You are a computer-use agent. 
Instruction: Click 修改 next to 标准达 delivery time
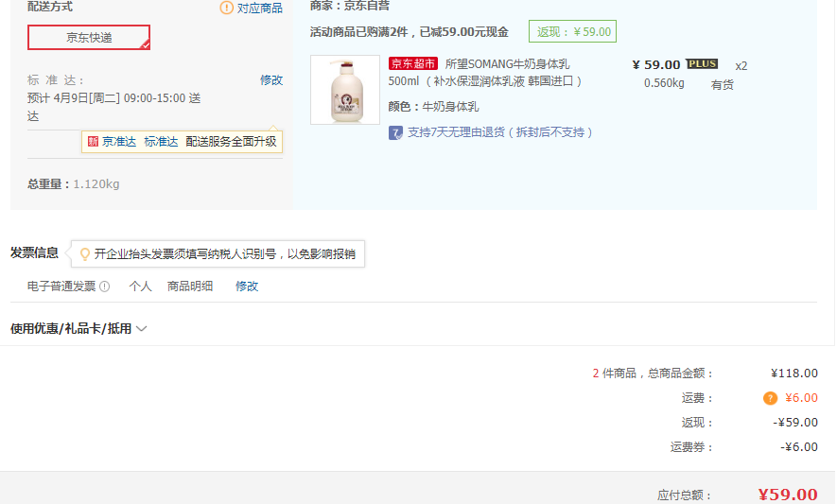click(271, 80)
